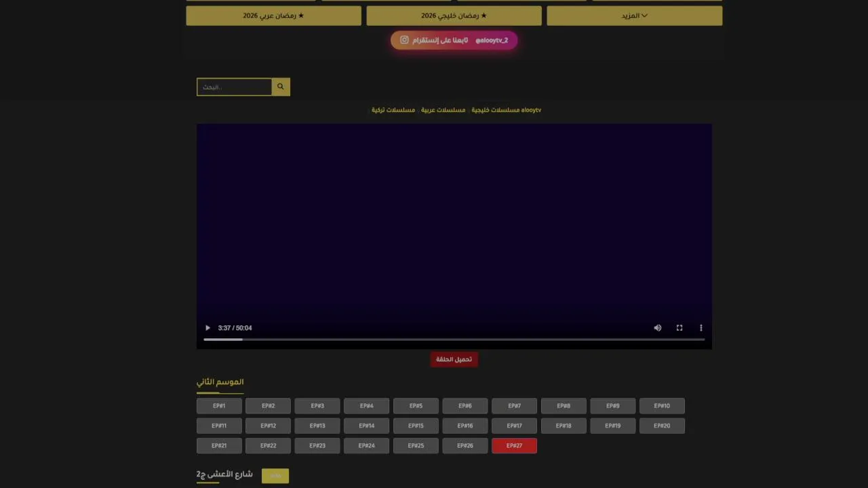Play the video with the play icon

tap(208, 328)
